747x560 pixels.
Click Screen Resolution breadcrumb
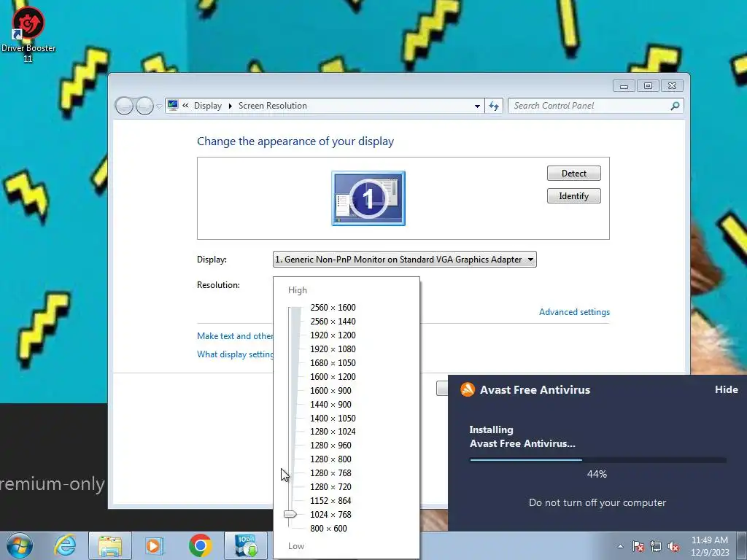click(273, 106)
